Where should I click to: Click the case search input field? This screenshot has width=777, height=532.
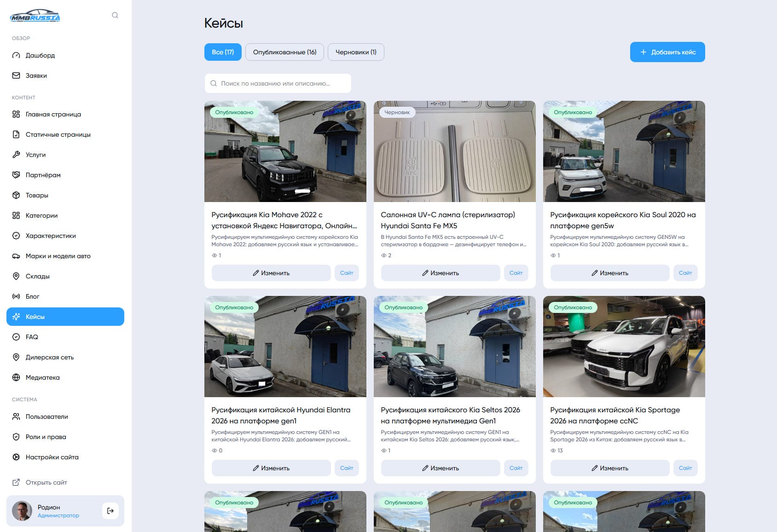coord(278,83)
